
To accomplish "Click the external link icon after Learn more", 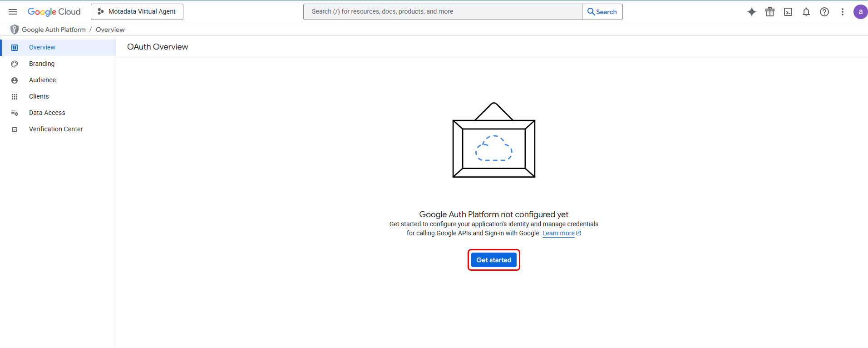I will click(578, 233).
